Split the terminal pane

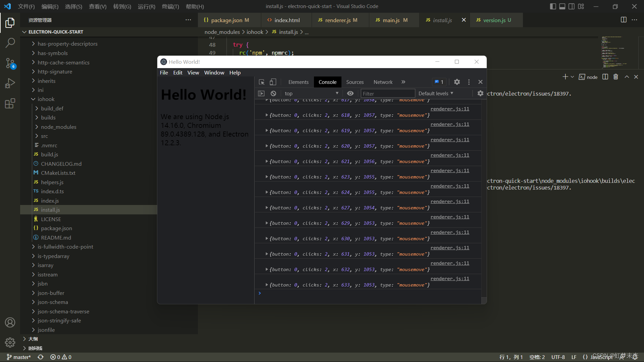pos(605,77)
